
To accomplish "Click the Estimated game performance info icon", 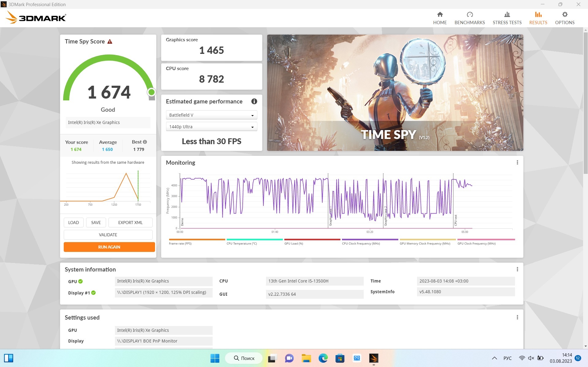I will [x=254, y=101].
